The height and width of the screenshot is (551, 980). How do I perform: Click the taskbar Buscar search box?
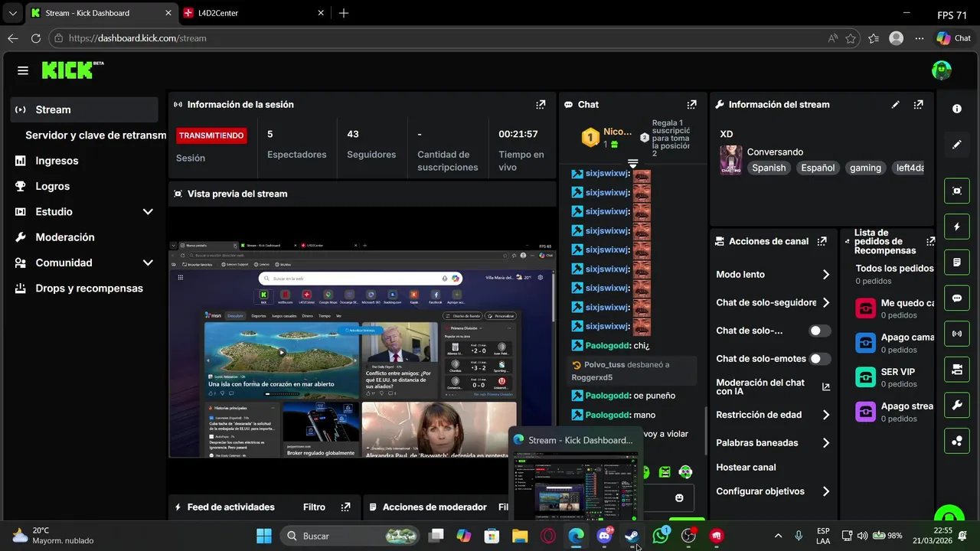[x=349, y=536]
